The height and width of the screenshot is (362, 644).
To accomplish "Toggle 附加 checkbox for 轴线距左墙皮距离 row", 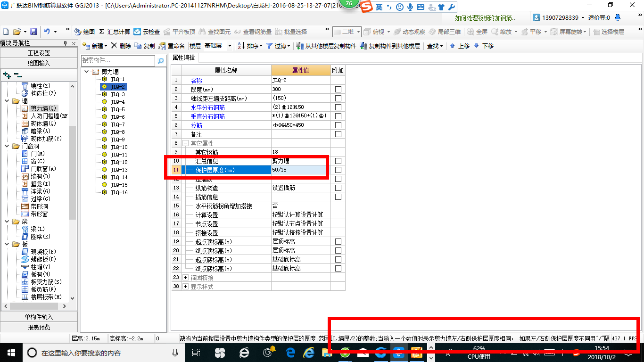I will tap(338, 98).
